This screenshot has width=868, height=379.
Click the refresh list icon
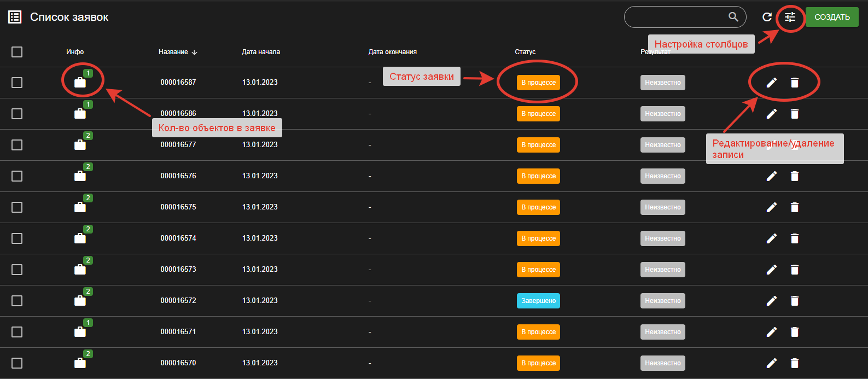tap(767, 17)
